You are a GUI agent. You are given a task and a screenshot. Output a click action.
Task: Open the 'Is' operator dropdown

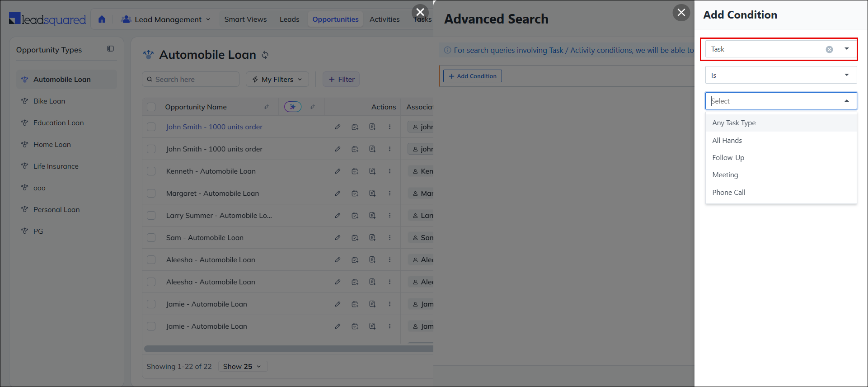pos(781,75)
